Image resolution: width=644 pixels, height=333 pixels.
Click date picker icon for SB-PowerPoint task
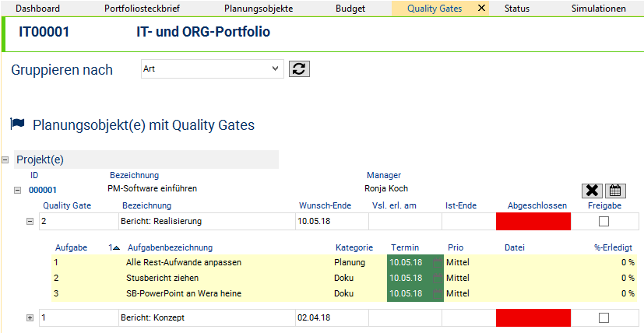tap(437, 293)
